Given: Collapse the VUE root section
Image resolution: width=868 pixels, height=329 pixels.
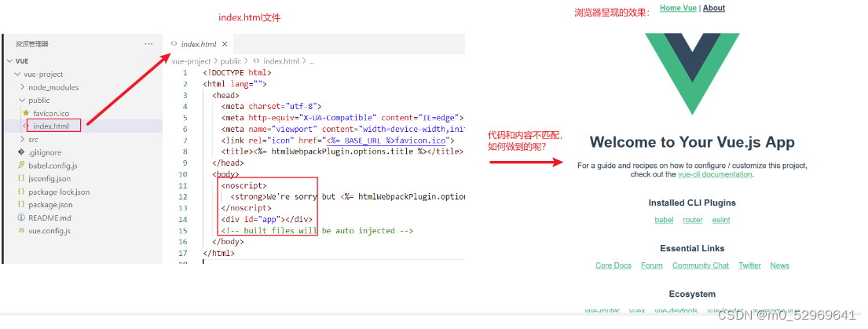Looking at the screenshot, I should [9, 61].
